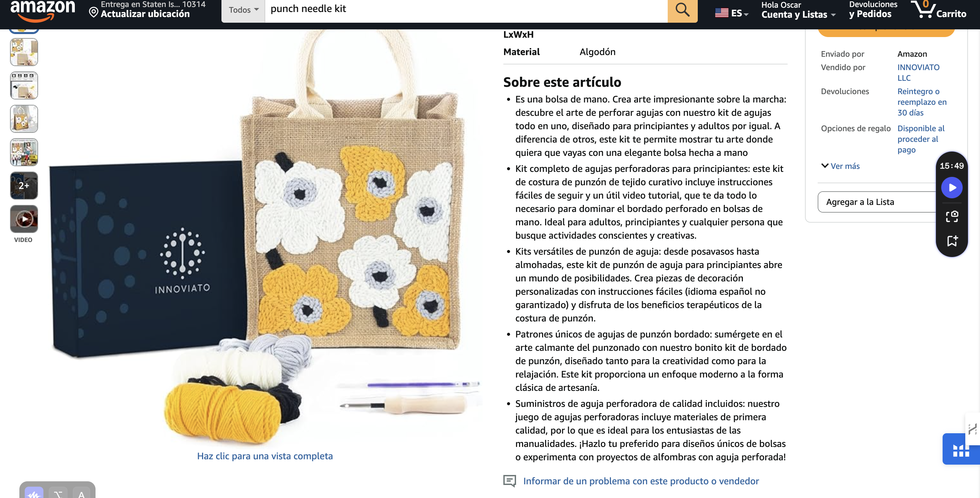Expand Ver más seller details

(840, 166)
